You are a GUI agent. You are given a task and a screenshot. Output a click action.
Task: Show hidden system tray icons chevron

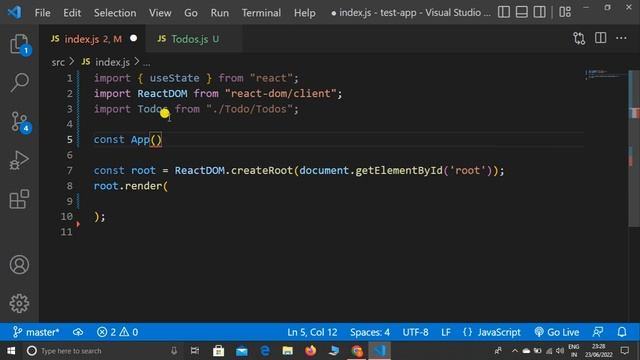point(515,351)
